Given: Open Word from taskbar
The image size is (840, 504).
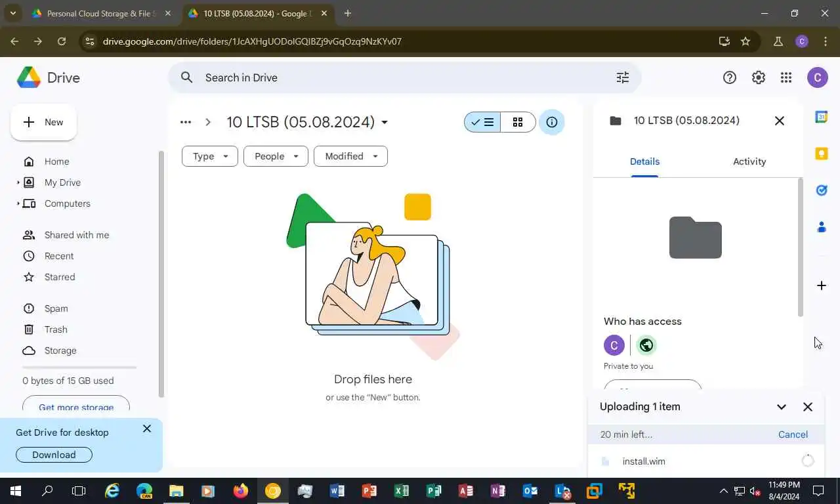Looking at the screenshot, I should (337, 491).
